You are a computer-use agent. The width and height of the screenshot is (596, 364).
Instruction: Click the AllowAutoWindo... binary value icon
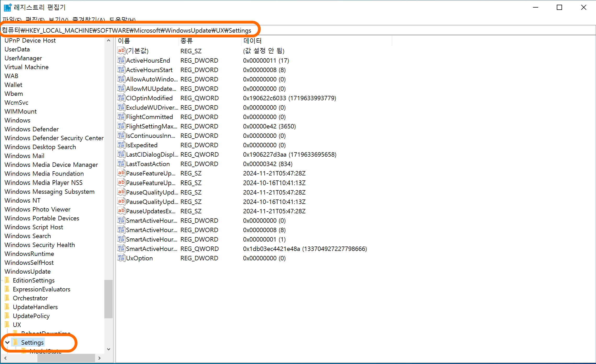coord(121,79)
